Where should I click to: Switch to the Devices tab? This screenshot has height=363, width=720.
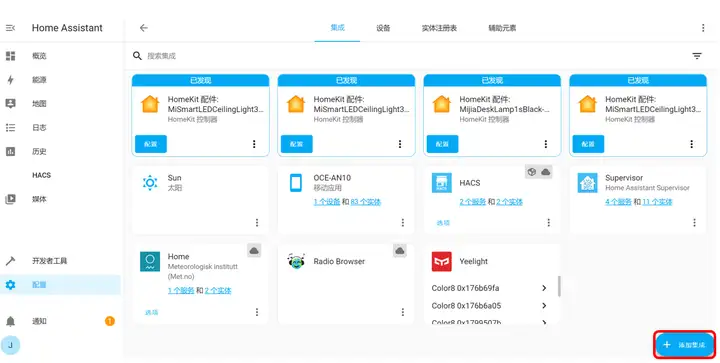coord(383,28)
